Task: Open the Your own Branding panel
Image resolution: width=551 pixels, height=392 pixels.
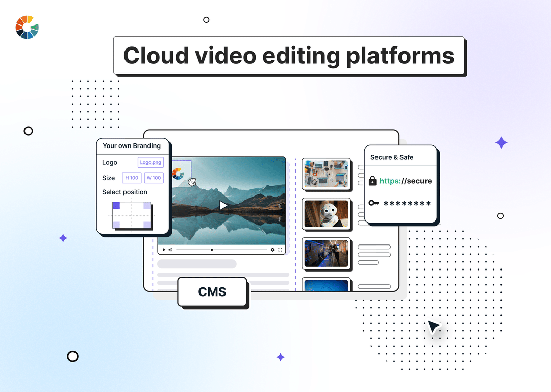Action: point(132,146)
